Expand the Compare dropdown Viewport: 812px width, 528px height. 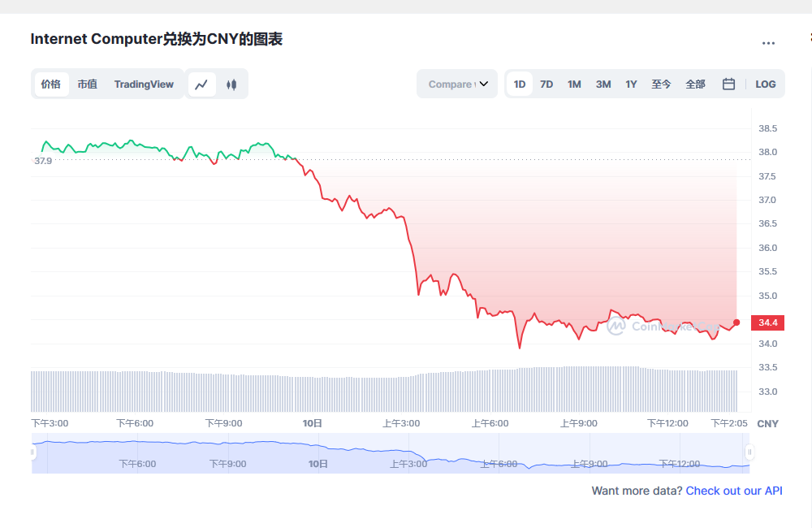click(x=457, y=84)
